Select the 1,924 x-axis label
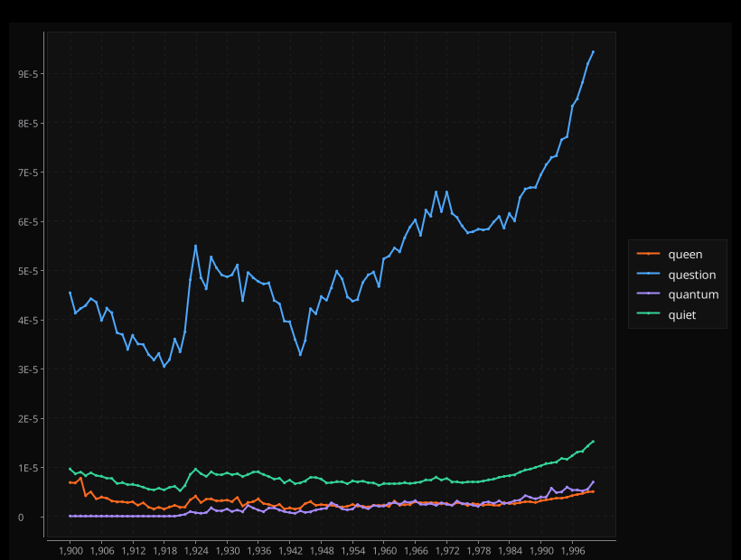Screen dimensions: 741x560 pyautogui.click(x=196, y=550)
